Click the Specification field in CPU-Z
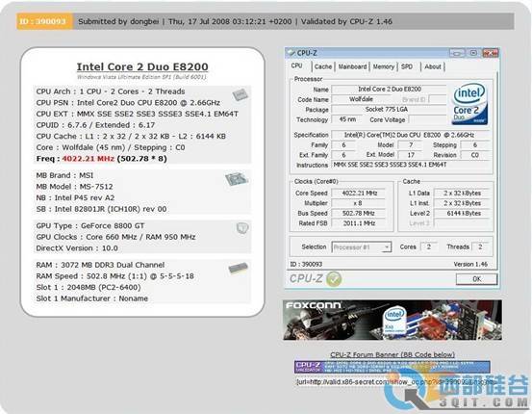The image size is (532, 414). coord(410,135)
